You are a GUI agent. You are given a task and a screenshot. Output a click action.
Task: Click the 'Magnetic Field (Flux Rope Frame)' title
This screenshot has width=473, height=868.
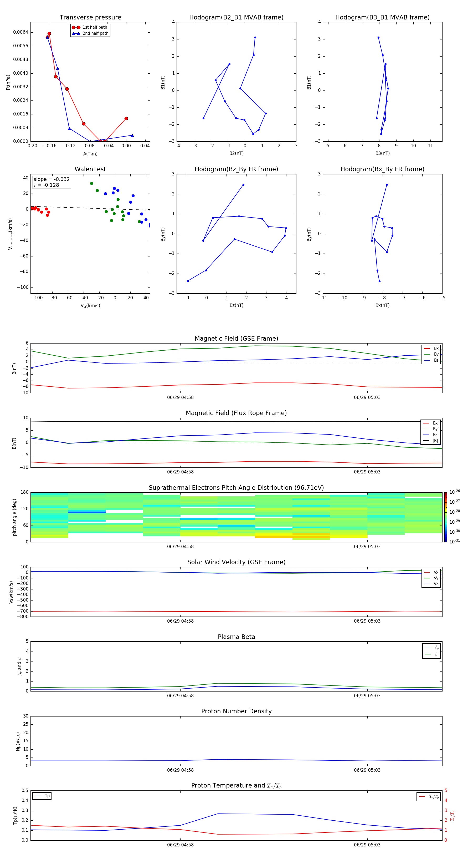pyautogui.click(x=236, y=413)
